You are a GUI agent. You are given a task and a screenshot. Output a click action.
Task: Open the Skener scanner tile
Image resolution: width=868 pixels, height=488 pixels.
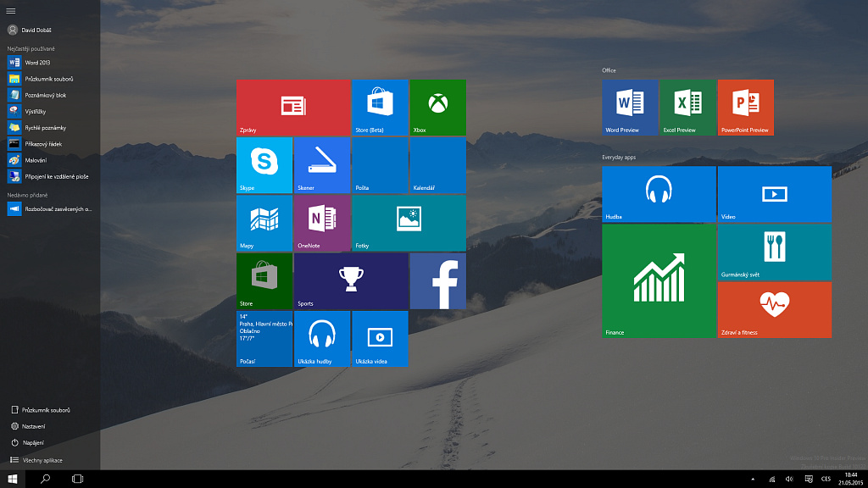(322, 165)
